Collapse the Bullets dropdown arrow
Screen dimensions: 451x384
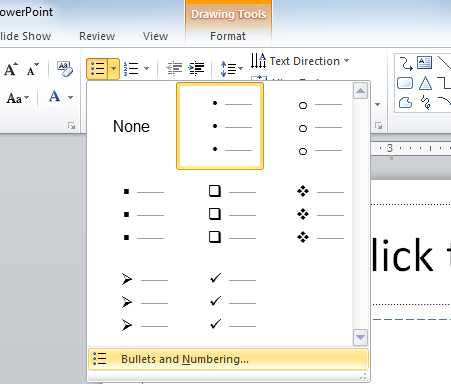pyautogui.click(x=114, y=69)
